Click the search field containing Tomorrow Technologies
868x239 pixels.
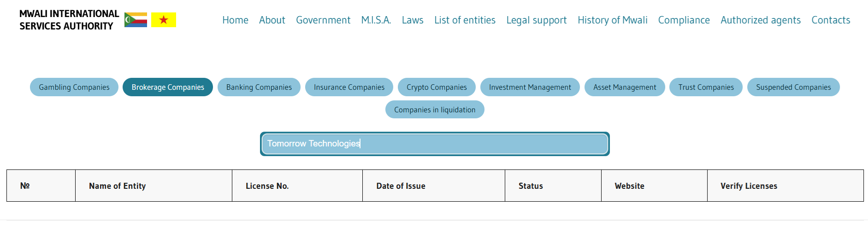click(x=435, y=144)
